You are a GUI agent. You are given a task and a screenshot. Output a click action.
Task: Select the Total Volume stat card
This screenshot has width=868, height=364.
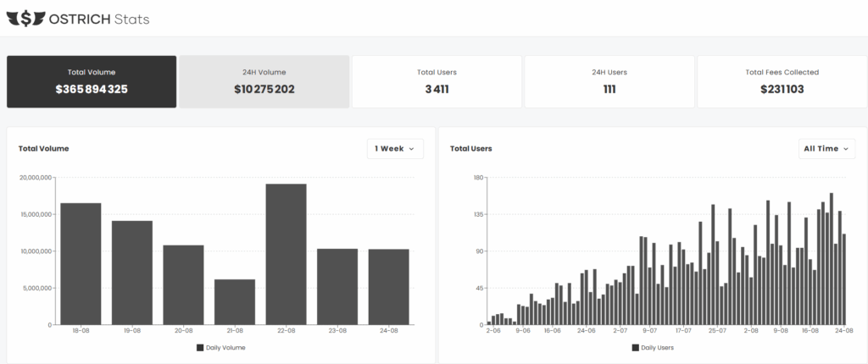(x=92, y=81)
